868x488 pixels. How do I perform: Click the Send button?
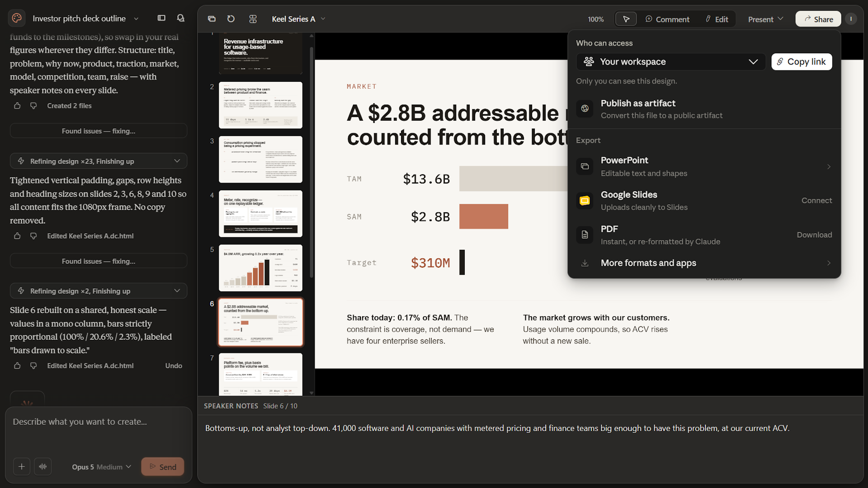(x=163, y=467)
